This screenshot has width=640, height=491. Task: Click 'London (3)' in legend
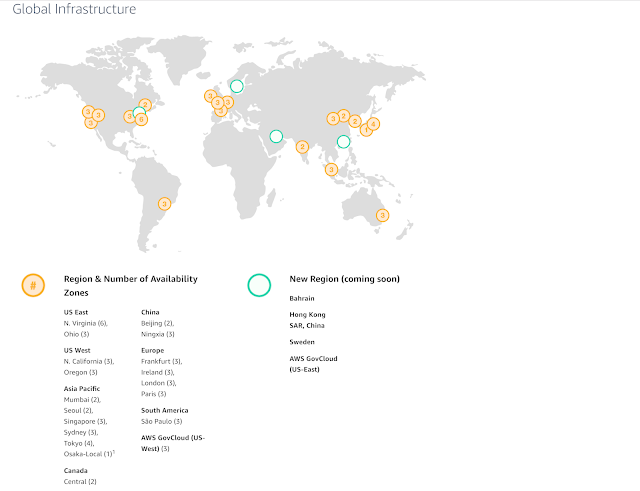(x=159, y=383)
